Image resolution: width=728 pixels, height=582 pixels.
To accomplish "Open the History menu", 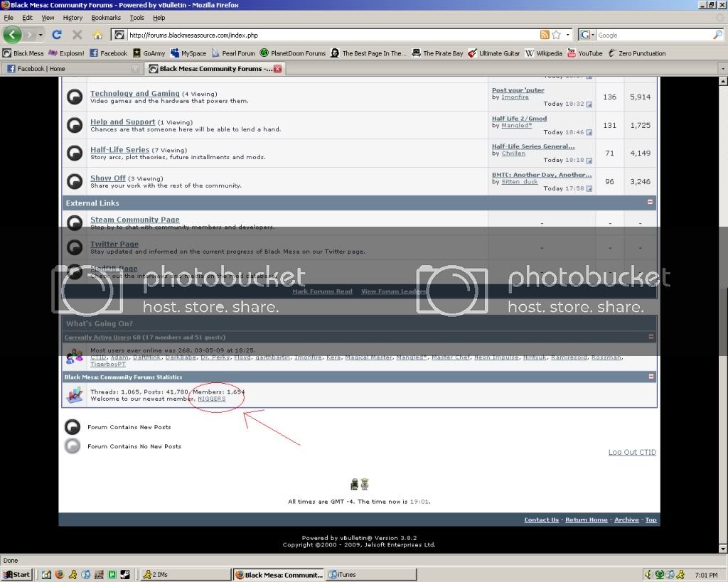I will pos(73,18).
